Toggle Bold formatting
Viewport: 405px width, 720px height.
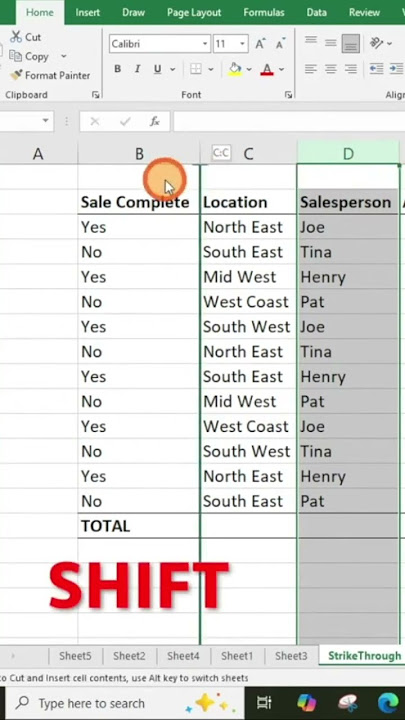118,69
